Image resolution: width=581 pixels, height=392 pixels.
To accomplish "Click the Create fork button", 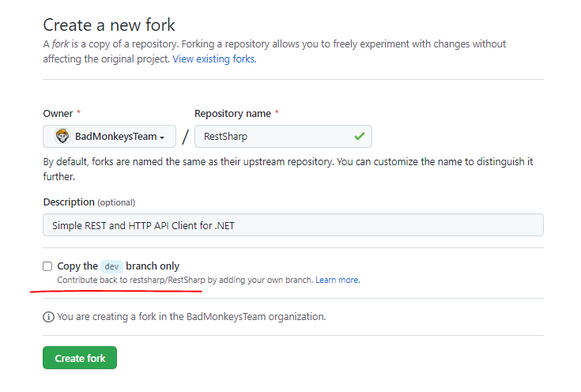I will (80, 358).
